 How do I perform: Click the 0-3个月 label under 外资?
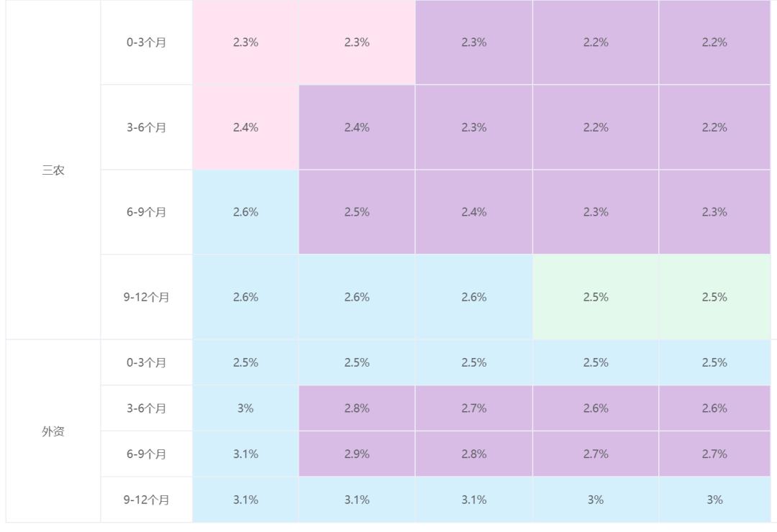(146, 362)
